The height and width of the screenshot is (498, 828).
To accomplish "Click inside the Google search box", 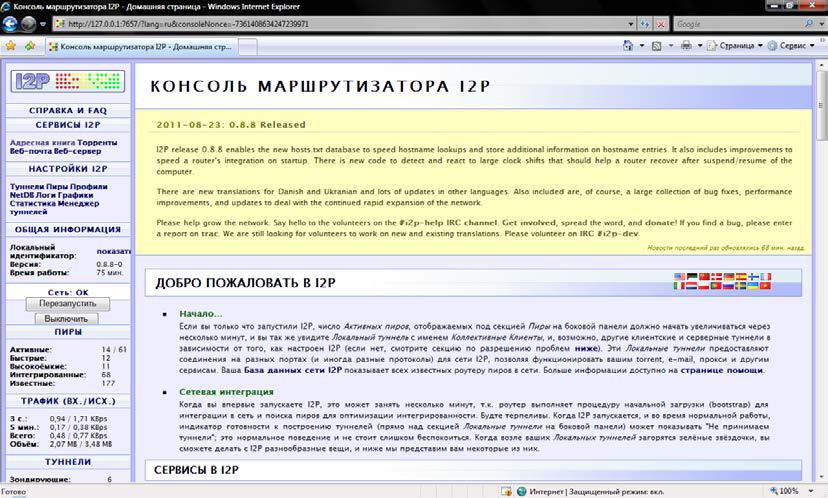I will 730,24.
